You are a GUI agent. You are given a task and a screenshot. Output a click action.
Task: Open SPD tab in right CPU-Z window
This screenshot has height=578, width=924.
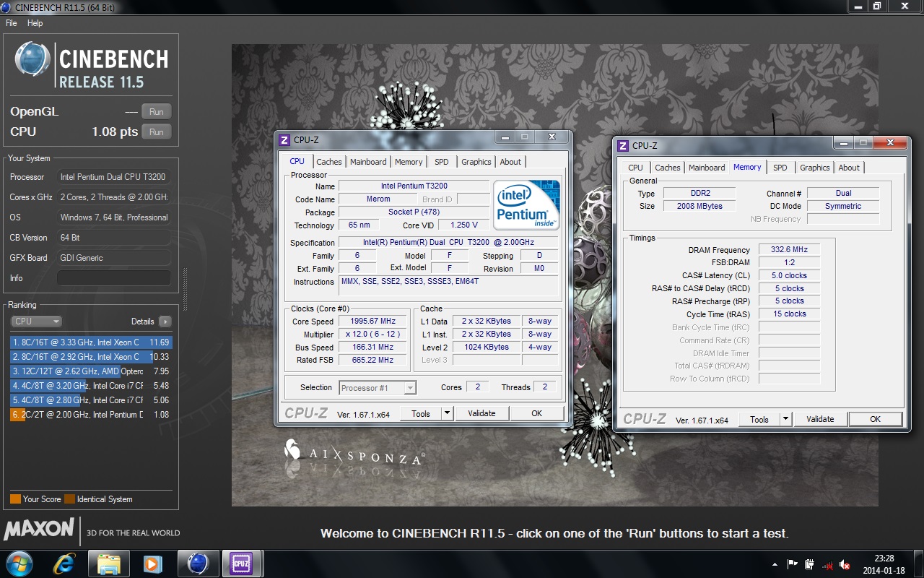[780, 168]
